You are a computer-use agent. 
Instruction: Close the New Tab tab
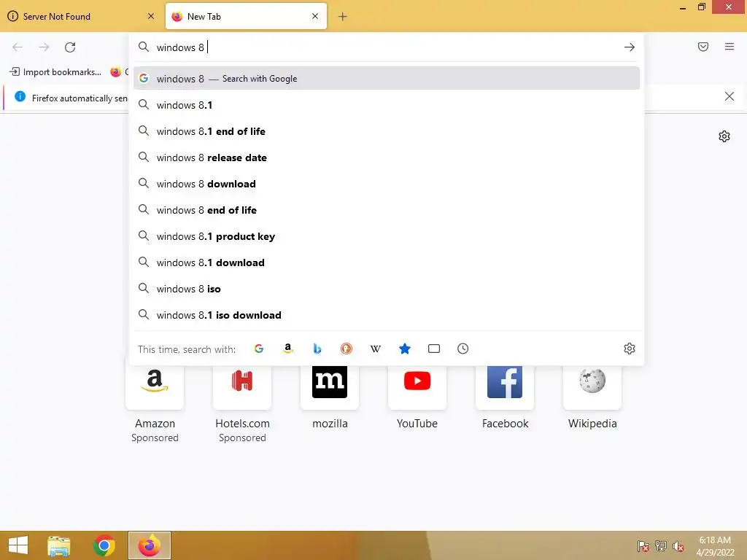pyautogui.click(x=315, y=16)
